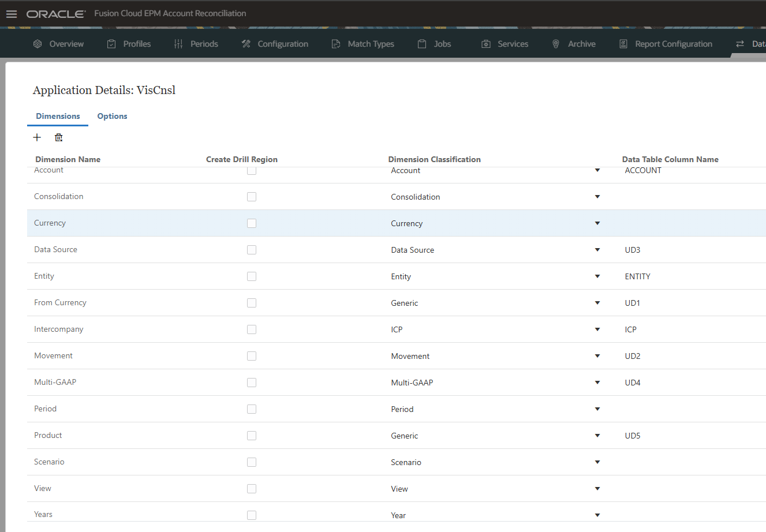Click the Data exchange arrows icon

click(x=740, y=44)
